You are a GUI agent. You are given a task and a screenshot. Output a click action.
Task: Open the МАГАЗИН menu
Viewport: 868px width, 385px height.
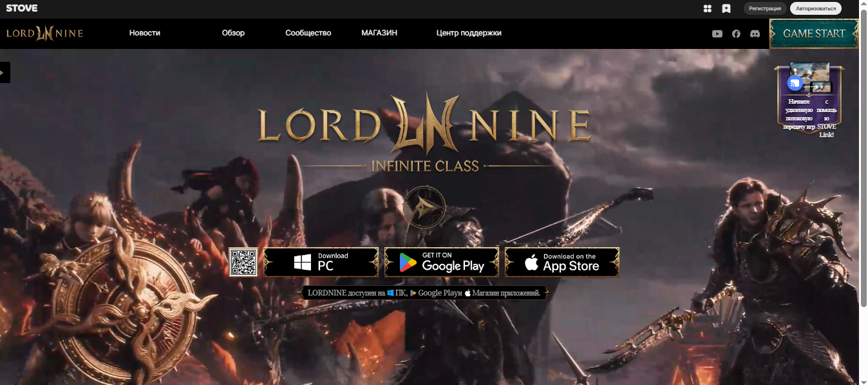(379, 33)
